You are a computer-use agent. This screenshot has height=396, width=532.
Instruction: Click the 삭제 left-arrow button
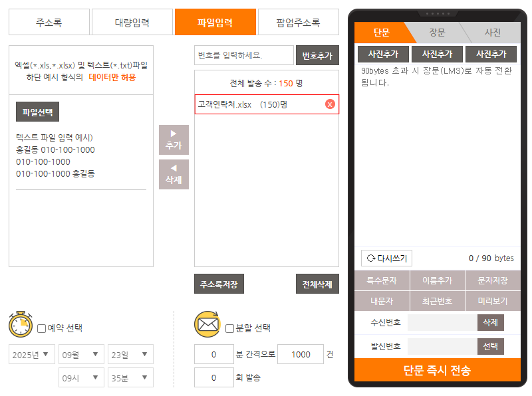174,174
